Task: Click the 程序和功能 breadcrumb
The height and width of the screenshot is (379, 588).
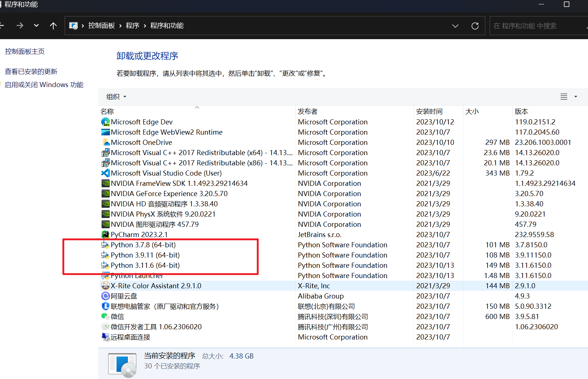Action: 167,26
